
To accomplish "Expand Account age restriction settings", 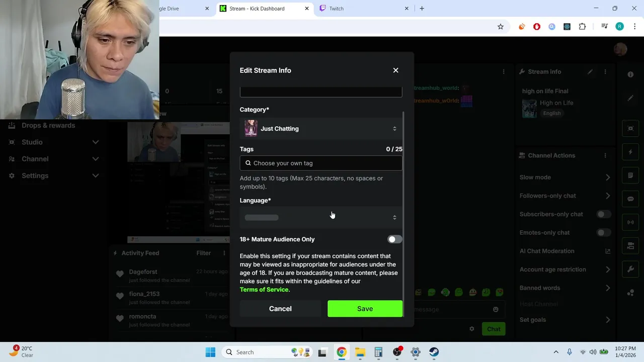I will click(x=565, y=269).
